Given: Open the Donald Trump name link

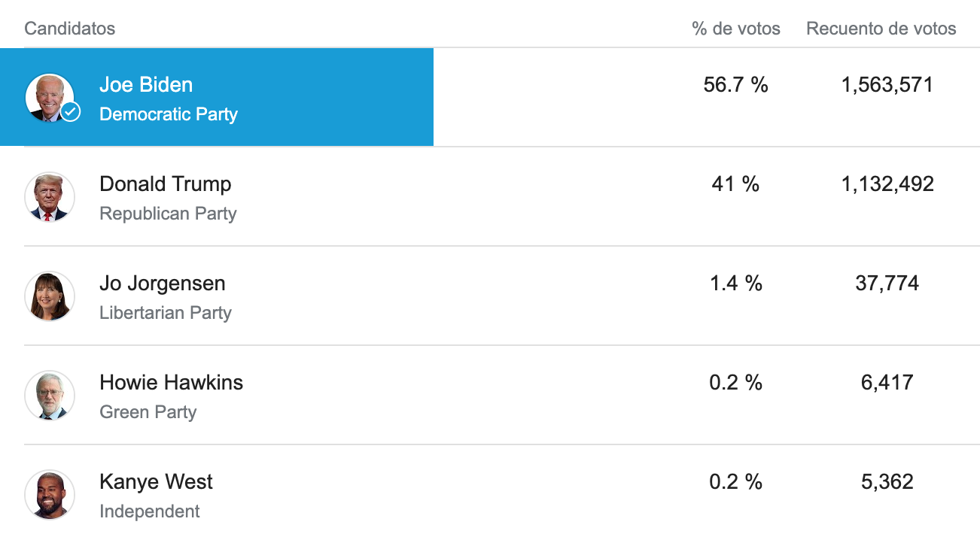Looking at the screenshot, I should coord(166,183).
